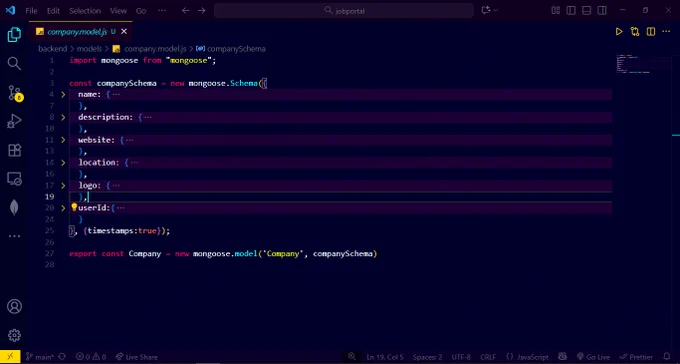Click synchronize changes icon in status bar

[x=62, y=357]
